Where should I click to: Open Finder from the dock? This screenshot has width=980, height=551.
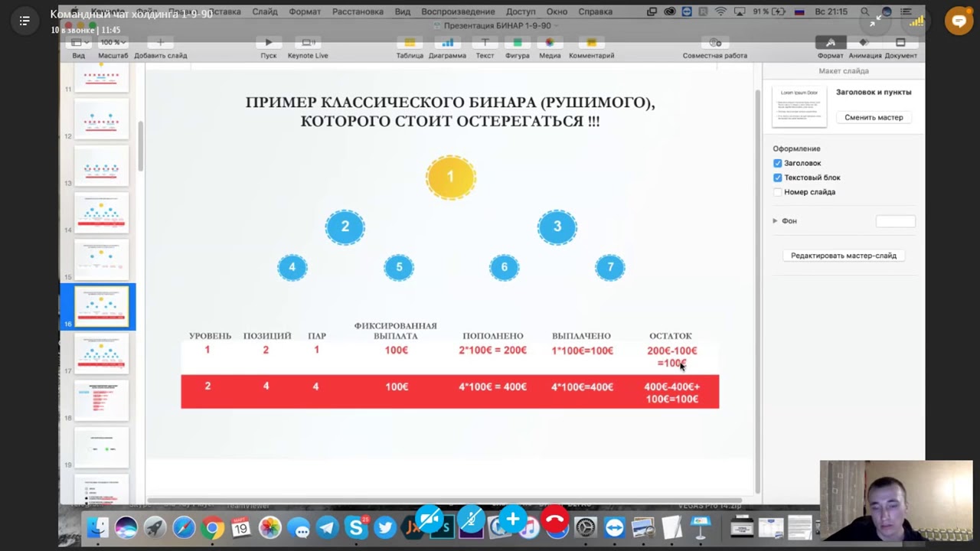98,527
